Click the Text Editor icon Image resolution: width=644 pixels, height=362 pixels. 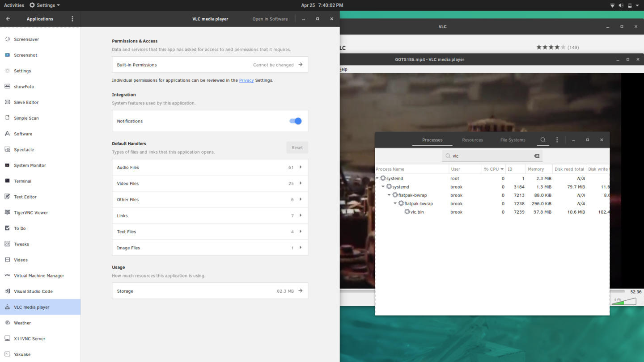click(x=7, y=197)
